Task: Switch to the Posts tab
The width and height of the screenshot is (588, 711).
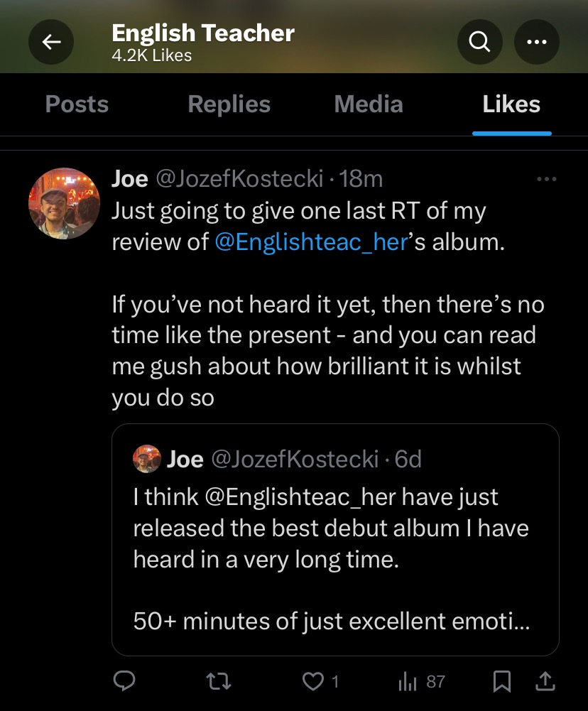Action: pos(77,104)
